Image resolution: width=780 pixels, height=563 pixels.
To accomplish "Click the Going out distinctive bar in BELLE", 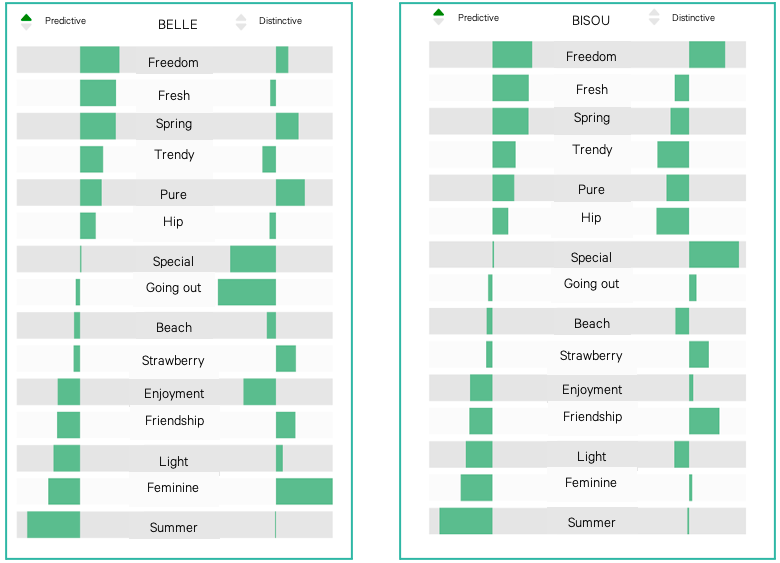I will pos(247,292).
